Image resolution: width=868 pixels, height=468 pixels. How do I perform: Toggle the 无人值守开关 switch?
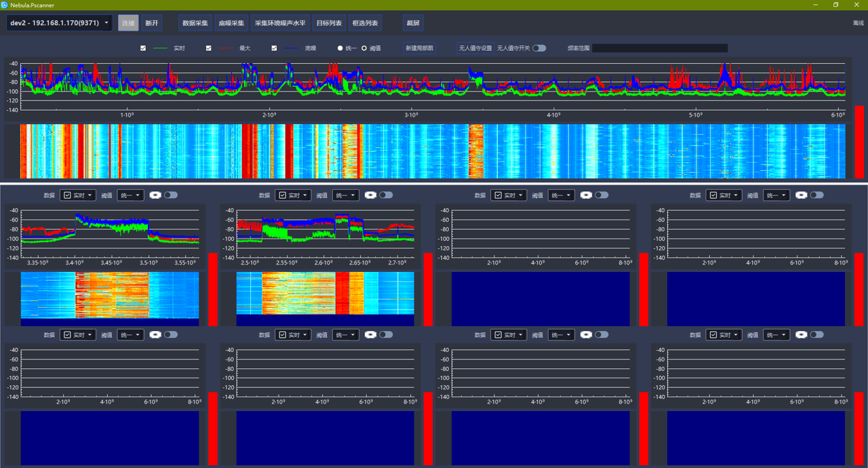pos(538,48)
